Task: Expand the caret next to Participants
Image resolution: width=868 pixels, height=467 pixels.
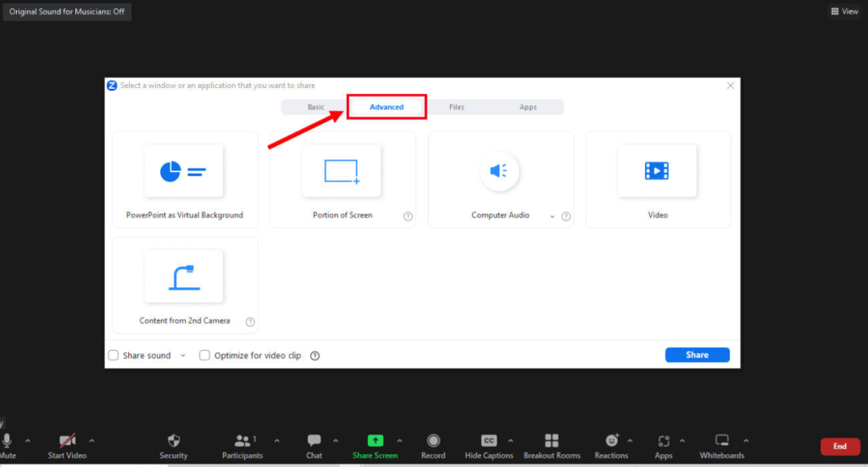Action: click(x=277, y=441)
